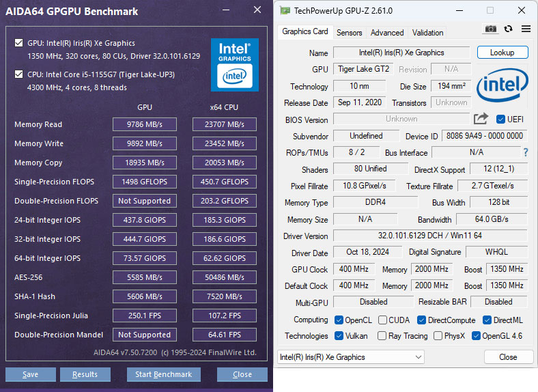Switch to the Sensors tab
The height and width of the screenshot is (392, 538).
tap(349, 32)
